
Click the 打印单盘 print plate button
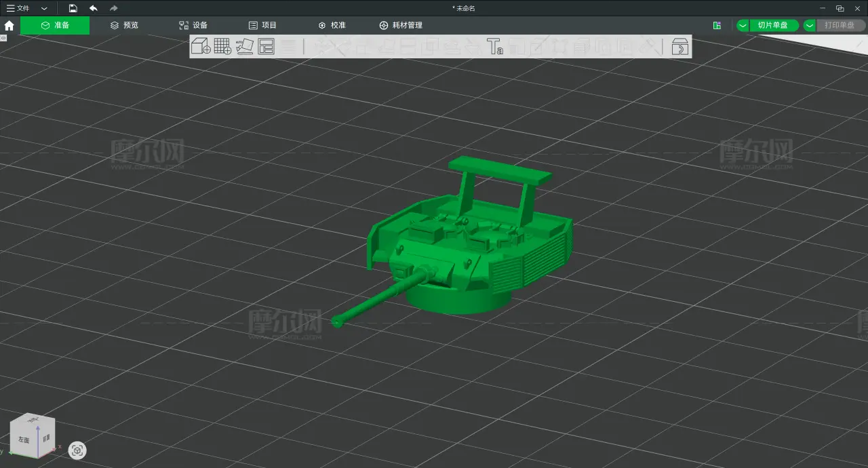tap(840, 26)
